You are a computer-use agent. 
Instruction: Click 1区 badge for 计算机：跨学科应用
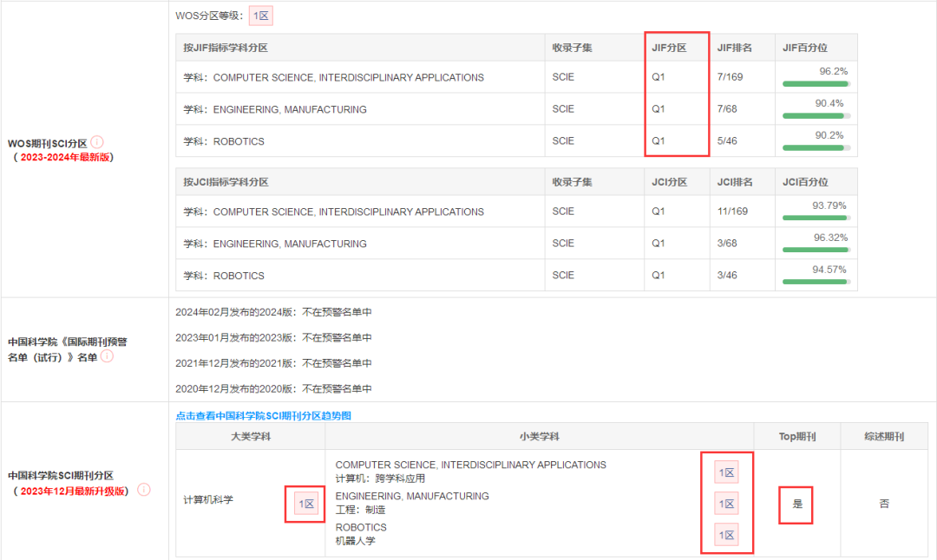[727, 472]
